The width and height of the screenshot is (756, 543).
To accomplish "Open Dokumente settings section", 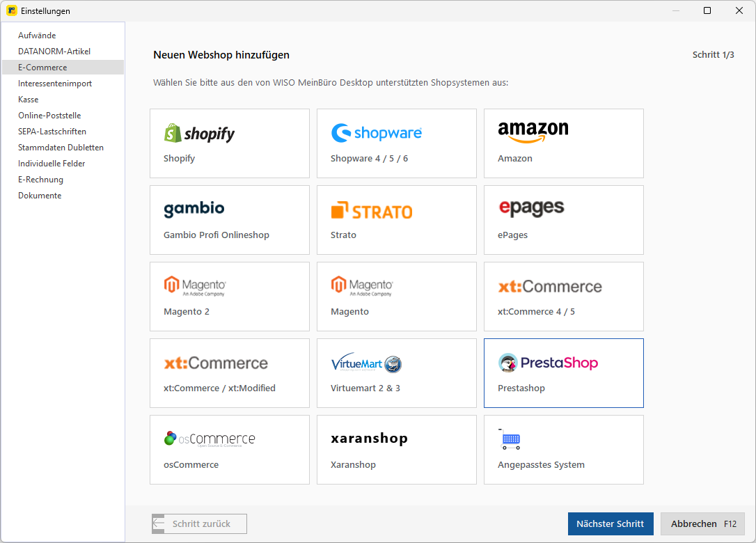I will click(x=40, y=196).
